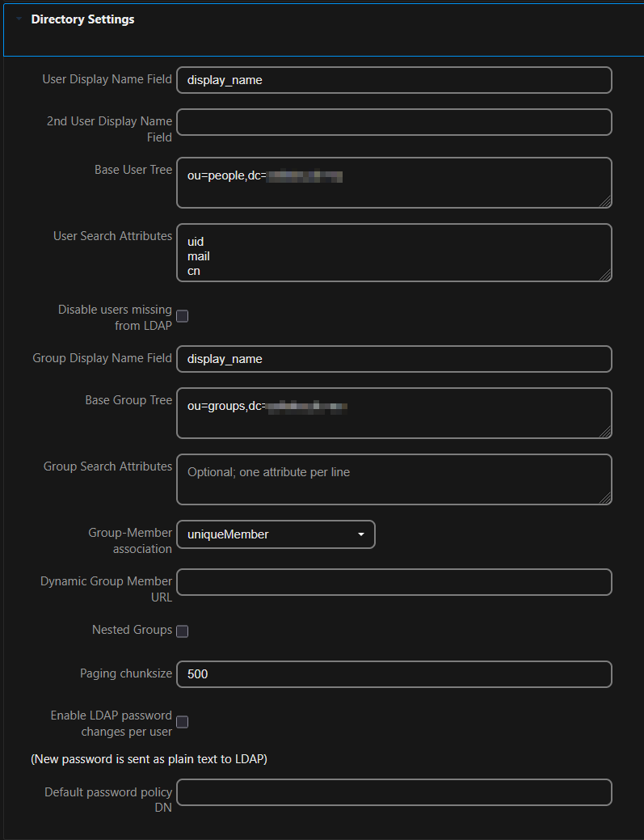This screenshot has width=644, height=840.
Task: Collapse the Directory Settings section triangle
Action: [x=19, y=19]
